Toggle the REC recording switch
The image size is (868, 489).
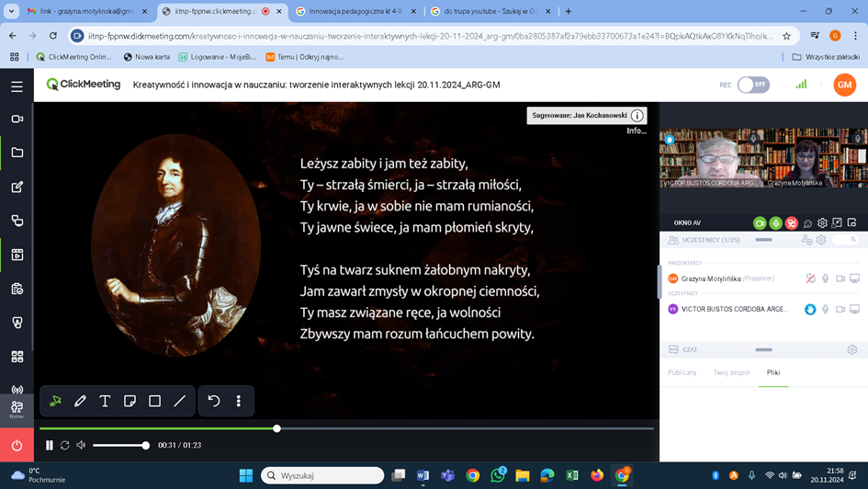(x=753, y=85)
